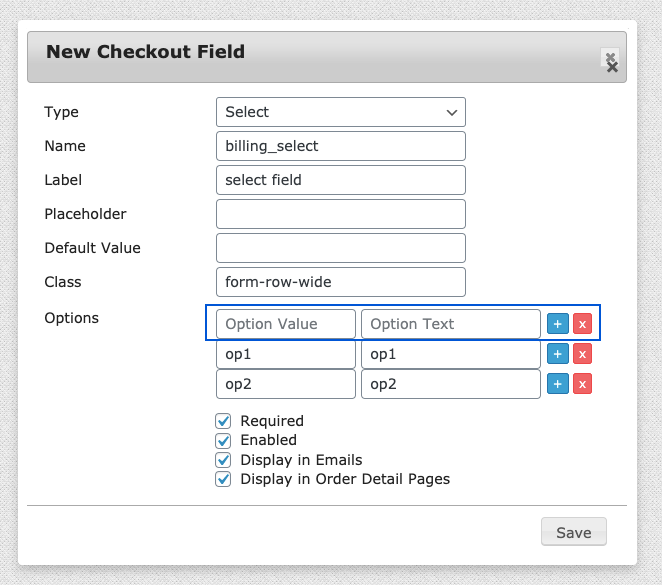Toggle Display in Order Detail Pages

coord(223,479)
